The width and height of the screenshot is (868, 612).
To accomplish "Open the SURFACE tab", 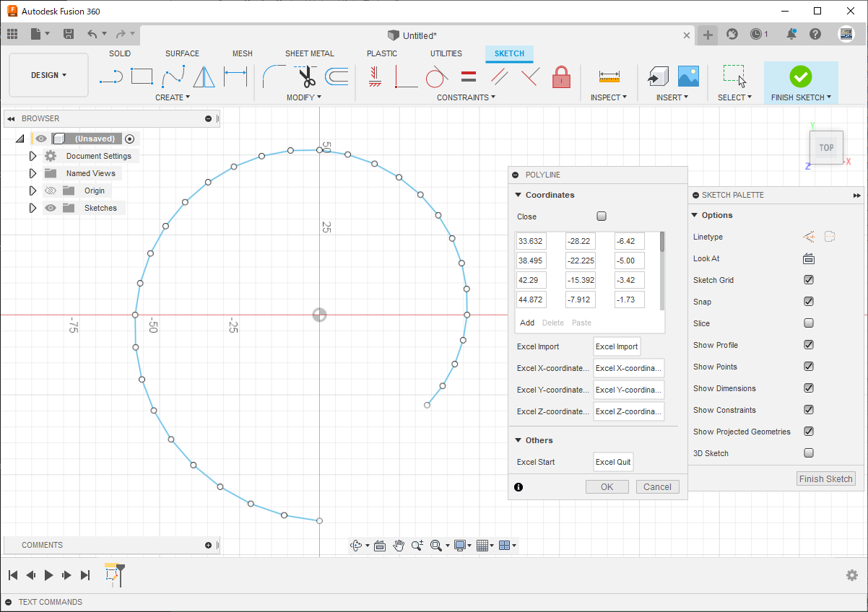I will (x=182, y=53).
